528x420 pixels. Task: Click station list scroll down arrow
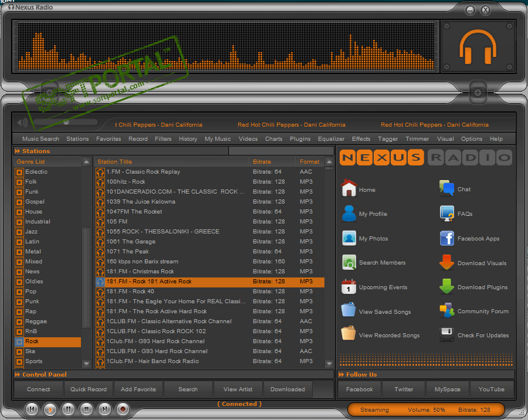329,364
